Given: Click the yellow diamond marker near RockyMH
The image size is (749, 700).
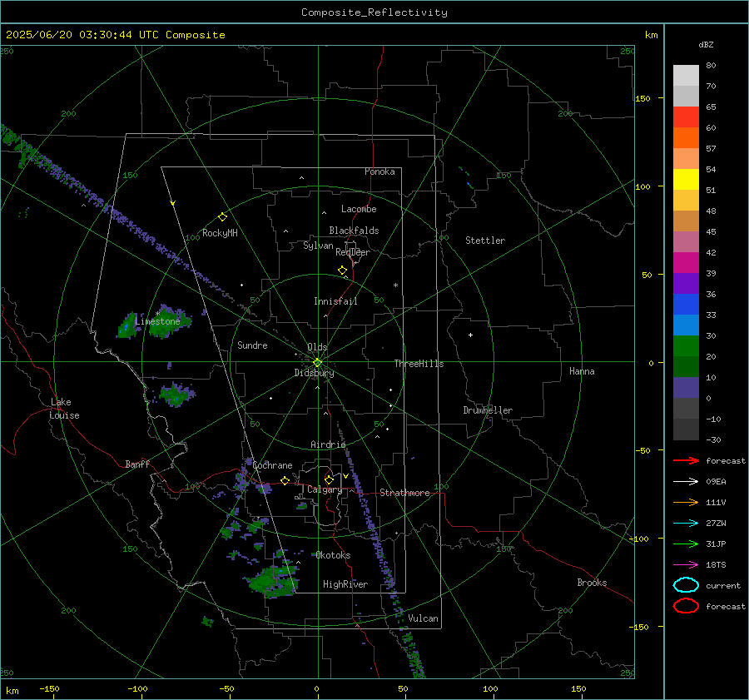Looking at the screenshot, I should coord(222,217).
